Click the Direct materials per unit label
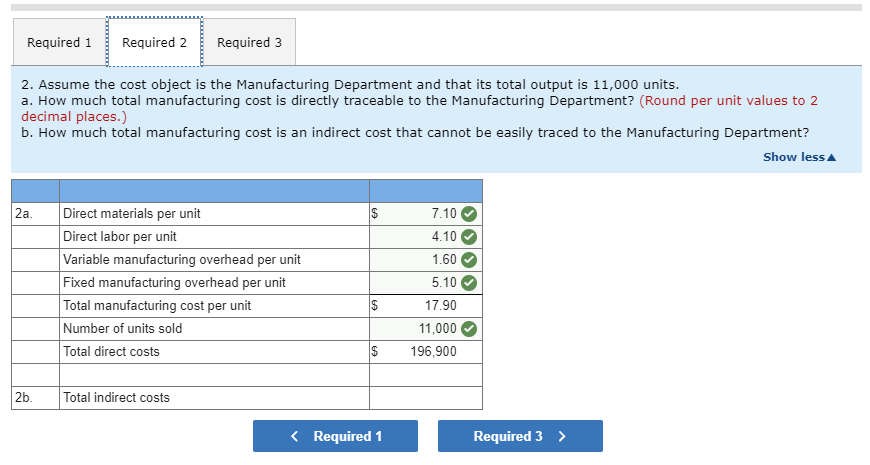 pos(131,214)
